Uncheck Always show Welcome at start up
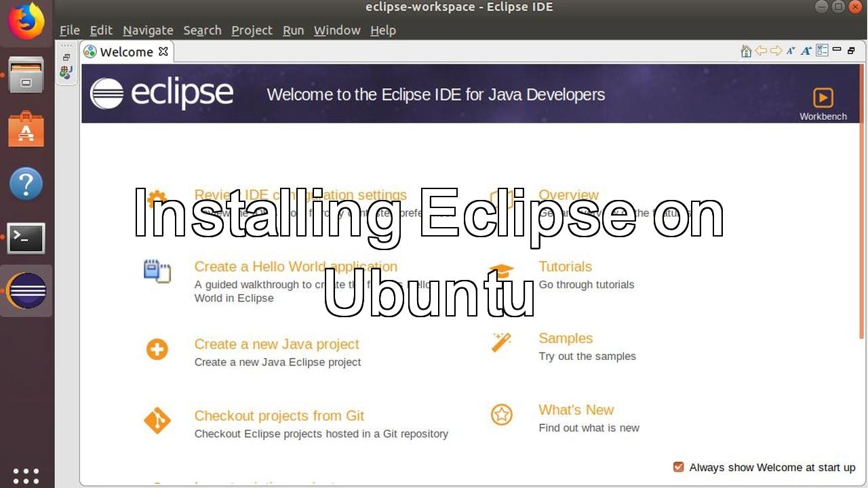Viewport: 868px width, 488px height. click(678, 467)
